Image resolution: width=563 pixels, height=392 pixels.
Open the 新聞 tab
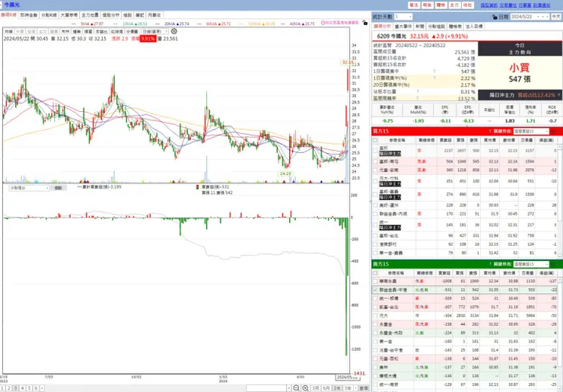(x=420, y=27)
